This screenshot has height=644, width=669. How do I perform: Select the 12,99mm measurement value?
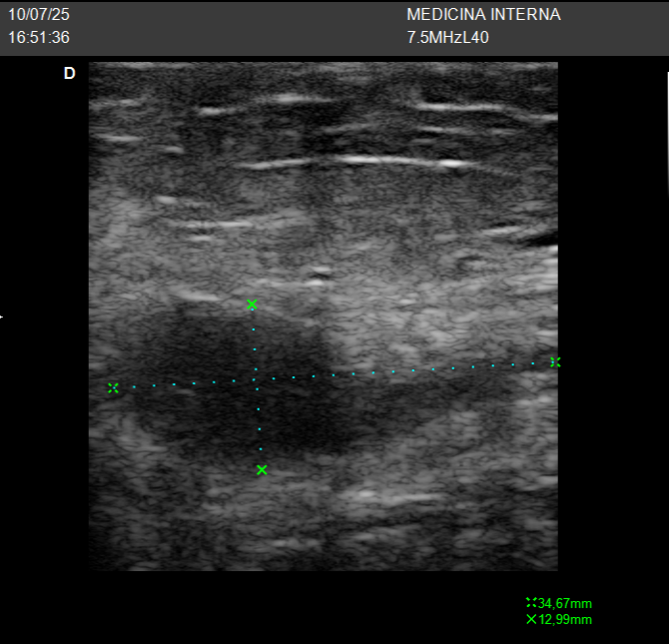[x=565, y=620]
